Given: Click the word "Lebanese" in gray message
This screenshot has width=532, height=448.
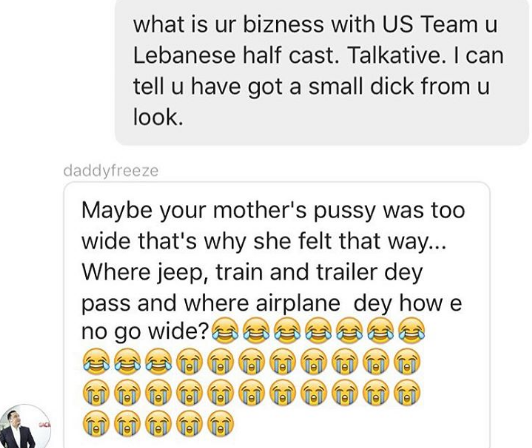Looking at the screenshot, I should click(184, 55).
